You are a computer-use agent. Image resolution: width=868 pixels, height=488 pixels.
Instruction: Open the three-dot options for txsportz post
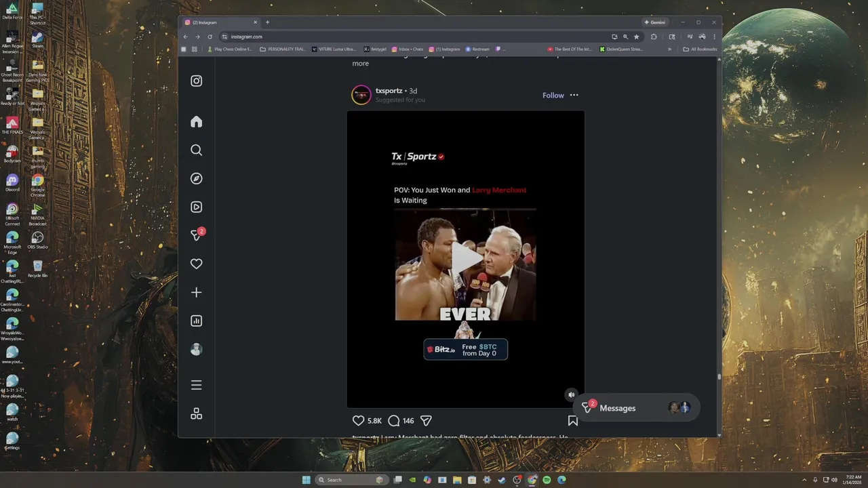(574, 95)
